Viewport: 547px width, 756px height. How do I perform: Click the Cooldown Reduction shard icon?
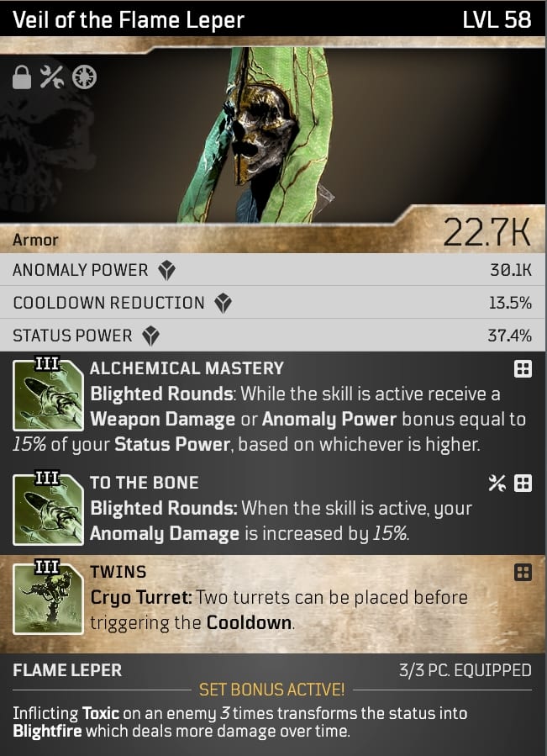click(x=224, y=304)
